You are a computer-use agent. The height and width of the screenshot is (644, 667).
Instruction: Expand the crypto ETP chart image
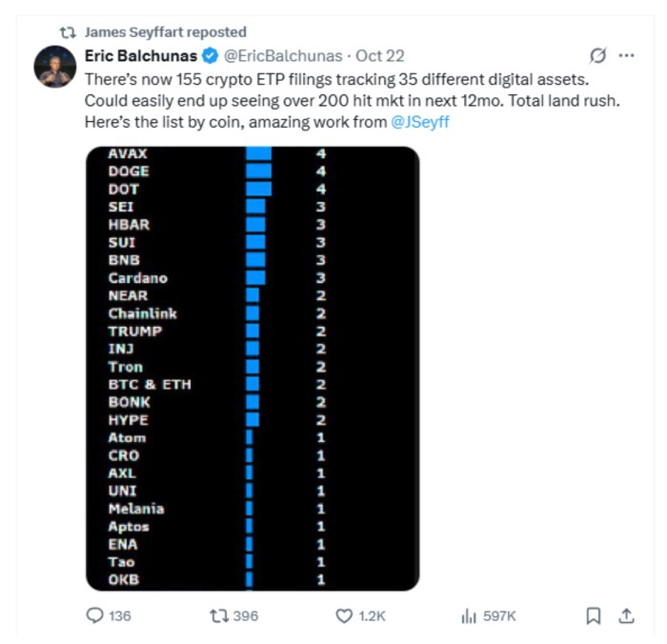[253, 368]
